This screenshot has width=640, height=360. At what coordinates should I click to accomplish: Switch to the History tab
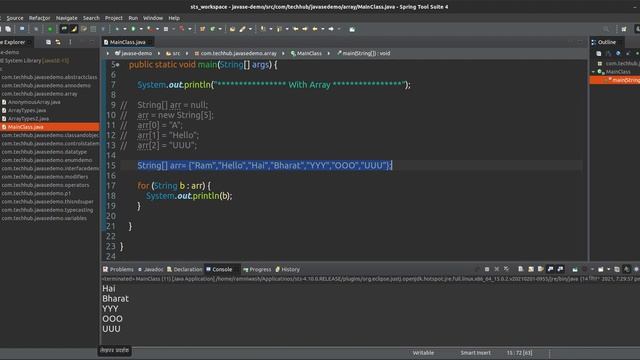point(288,269)
